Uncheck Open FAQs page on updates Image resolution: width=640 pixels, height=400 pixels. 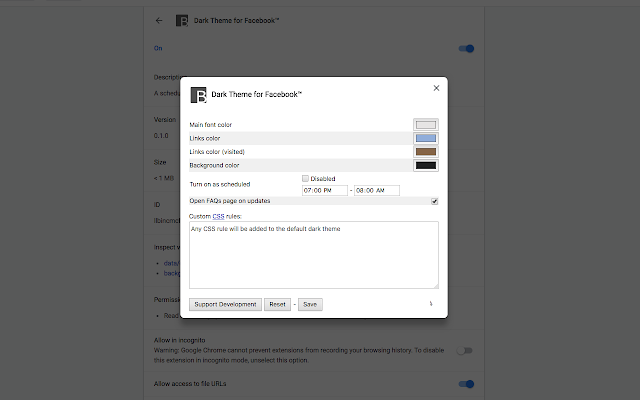point(435,201)
